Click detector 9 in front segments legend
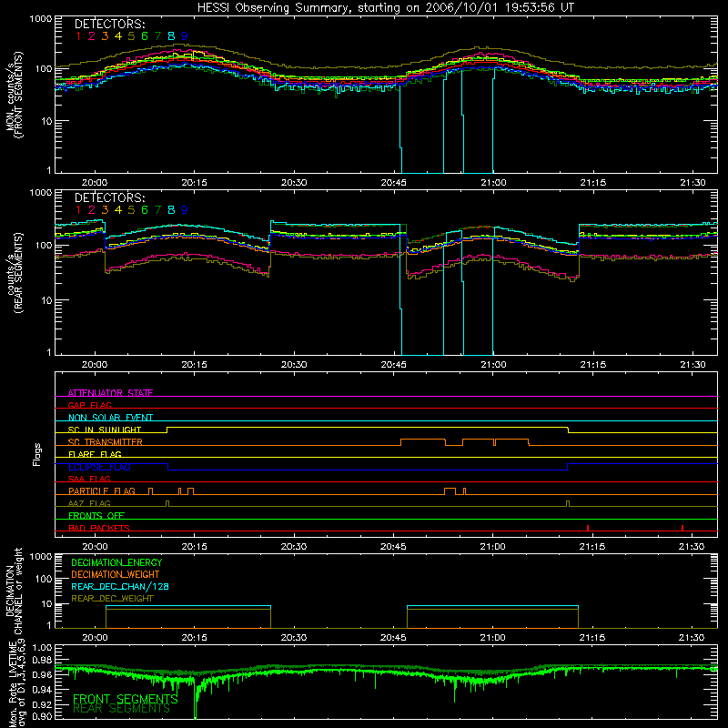This screenshot has height=728, width=728. (x=185, y=36)
